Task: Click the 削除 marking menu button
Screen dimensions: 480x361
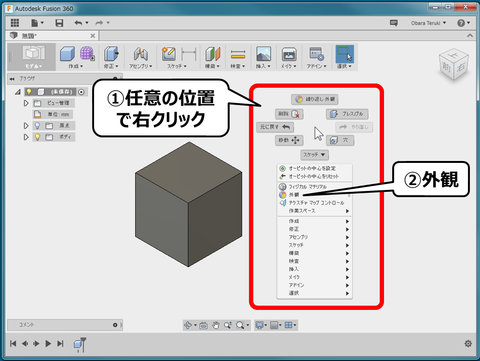Action: 289,114
